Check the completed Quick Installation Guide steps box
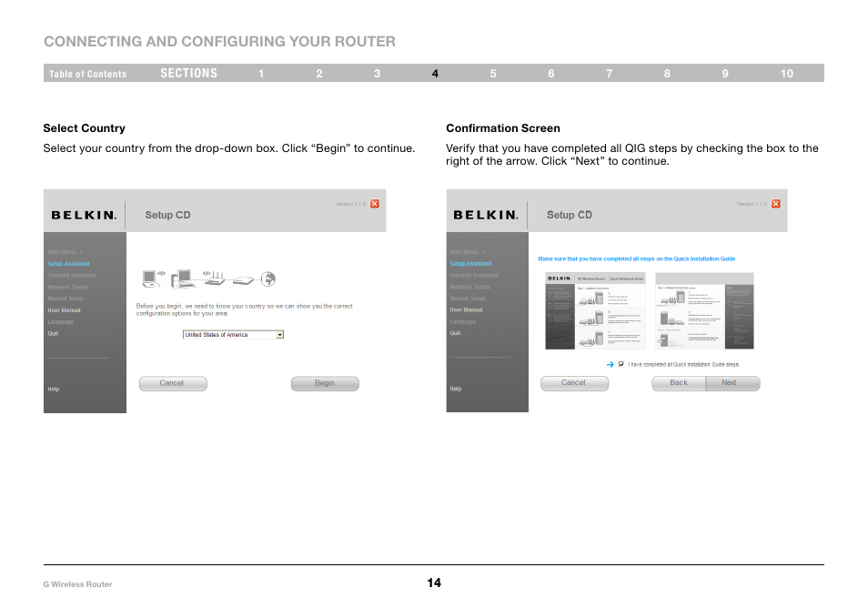Screen dimensions: 868x608 [621, 364]
